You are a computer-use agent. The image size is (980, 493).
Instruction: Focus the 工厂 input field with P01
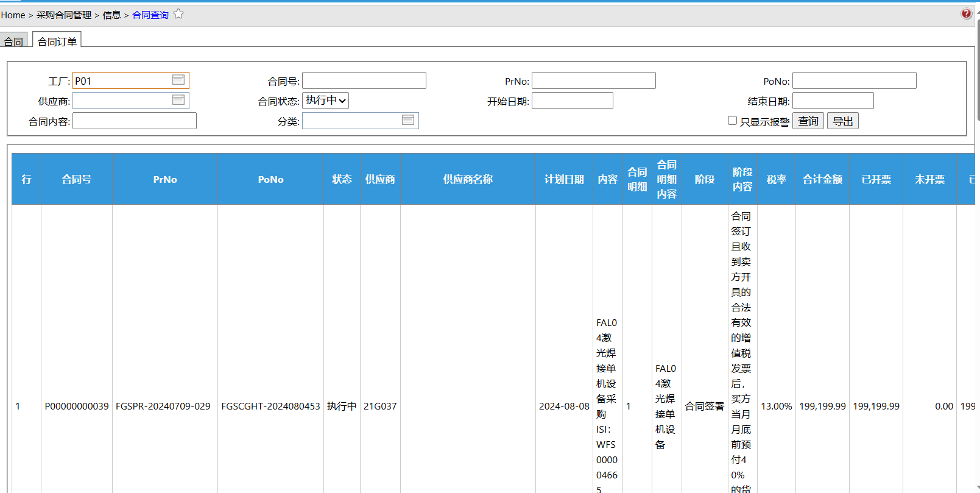tap(131, 80)
